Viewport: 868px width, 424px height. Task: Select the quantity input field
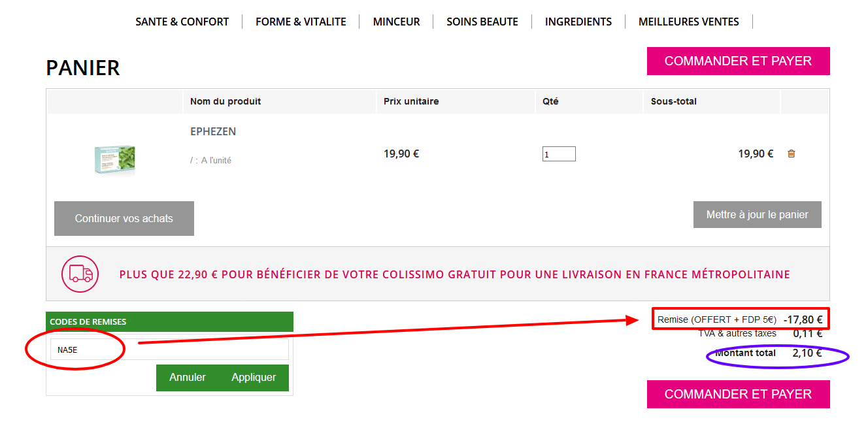click(x=559, y=153)
